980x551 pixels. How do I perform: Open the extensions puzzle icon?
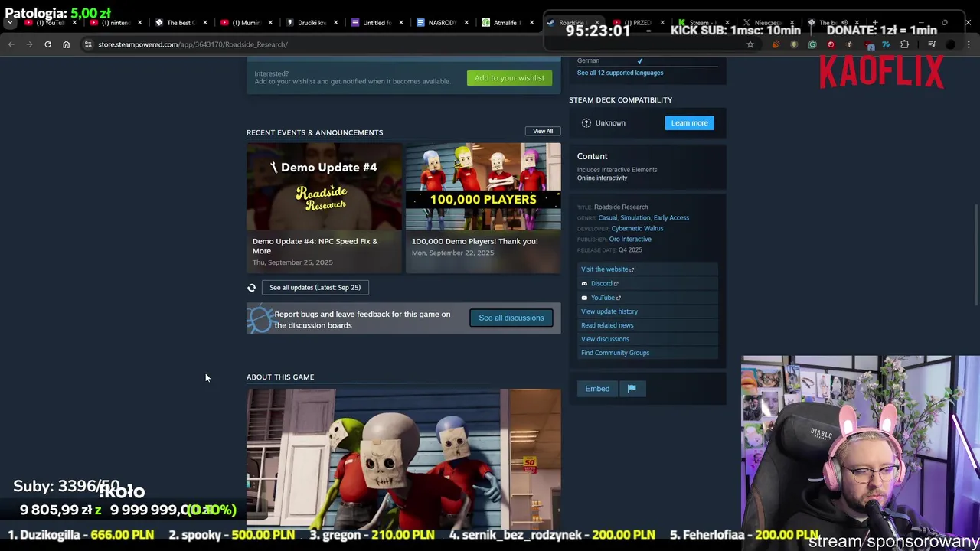(x=905, y=44)
